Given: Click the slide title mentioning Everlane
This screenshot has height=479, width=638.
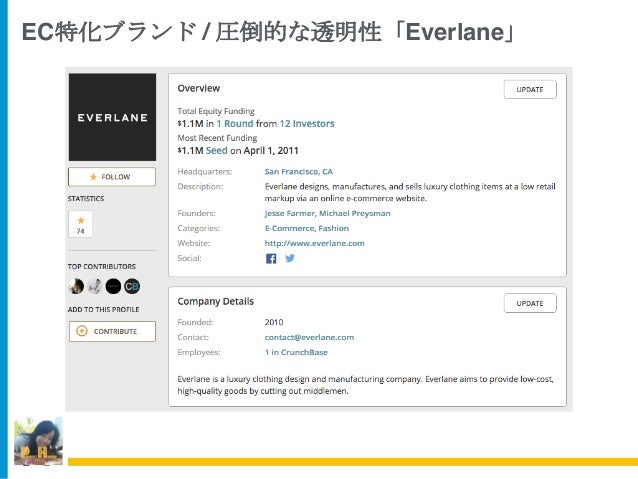Looking at the screenshot, I should tap(269, 32).
